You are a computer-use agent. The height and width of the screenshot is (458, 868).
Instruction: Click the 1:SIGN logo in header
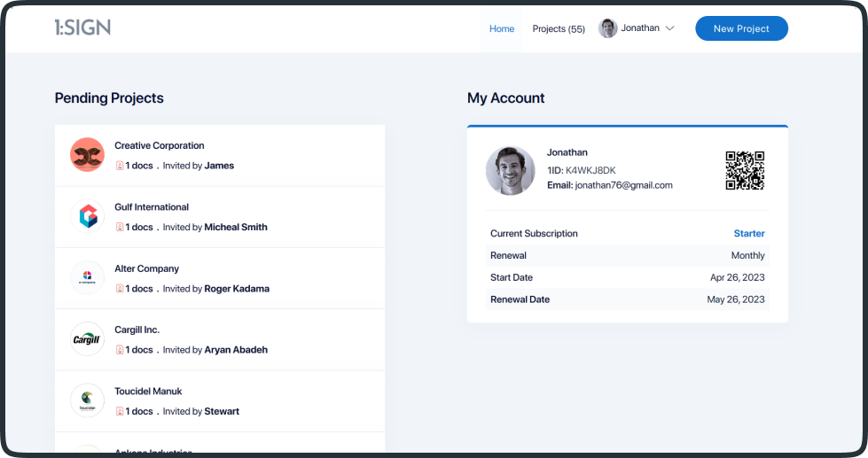82,27
